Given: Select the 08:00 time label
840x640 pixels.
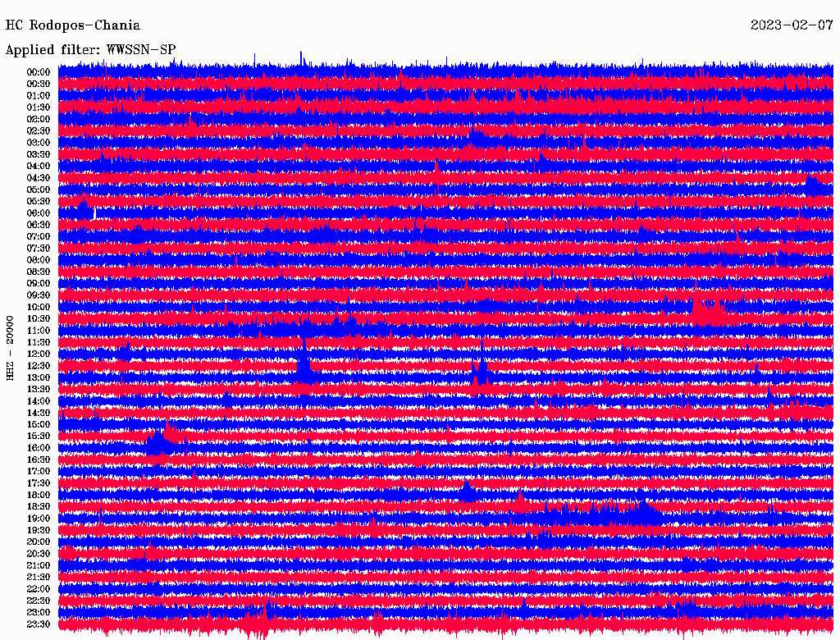Looking at the screenshot, I should coord(39,260).
